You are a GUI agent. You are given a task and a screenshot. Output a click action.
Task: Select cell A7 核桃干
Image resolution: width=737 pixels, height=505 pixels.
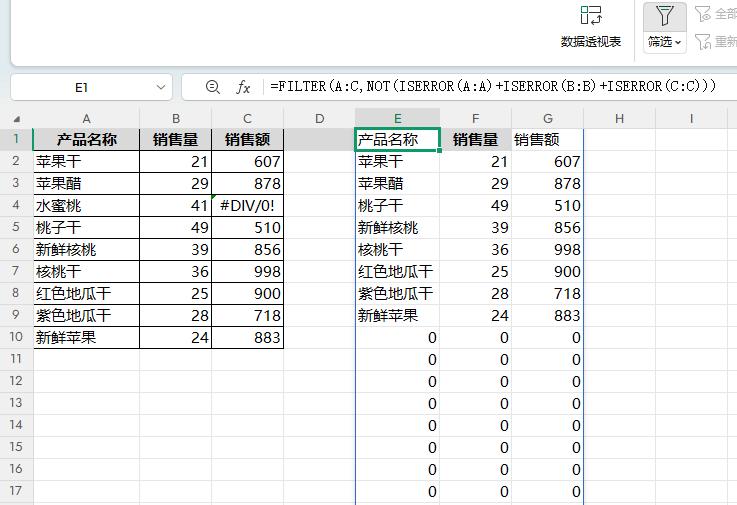tap(86, 272)
